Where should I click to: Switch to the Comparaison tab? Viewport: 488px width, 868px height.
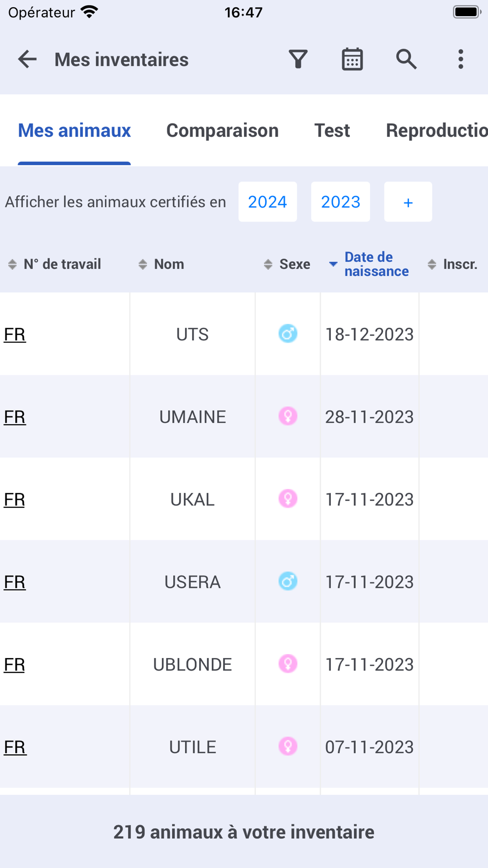click(x=223, y=130)
